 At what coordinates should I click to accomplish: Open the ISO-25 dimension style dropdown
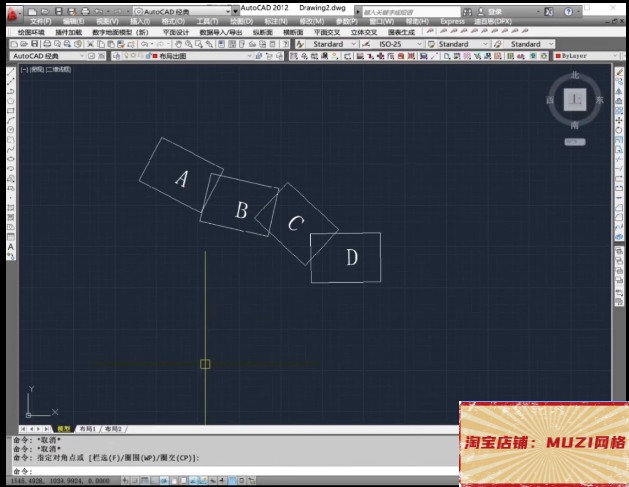(398, 44)
